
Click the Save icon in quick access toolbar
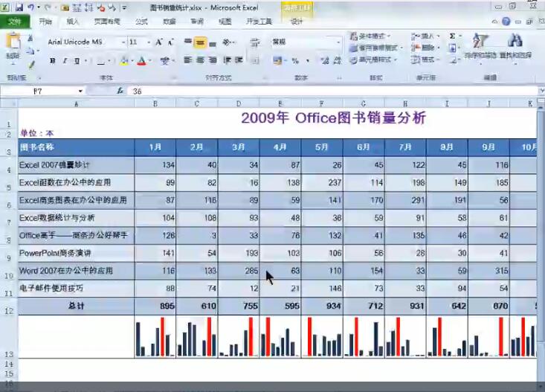pos(19,7)
